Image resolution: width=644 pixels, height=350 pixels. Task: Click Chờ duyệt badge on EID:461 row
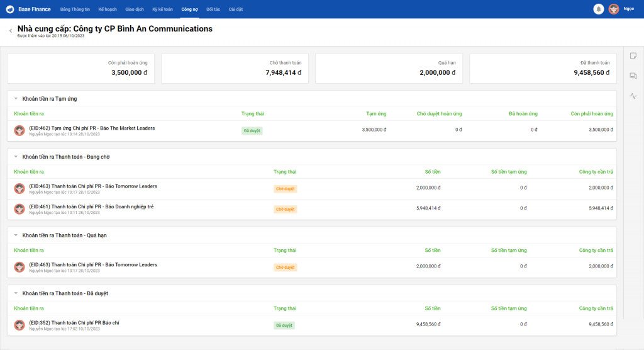pos(285,210)
